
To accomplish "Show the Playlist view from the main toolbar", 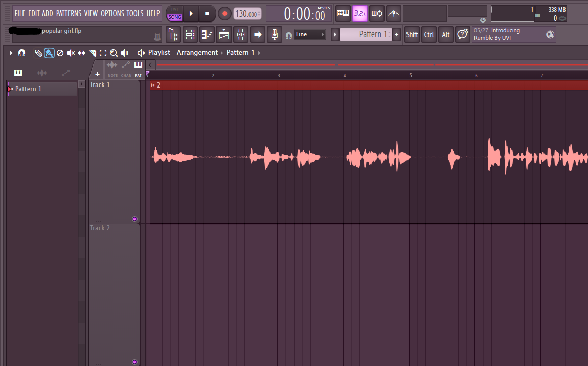I will (x=224, y=34).
